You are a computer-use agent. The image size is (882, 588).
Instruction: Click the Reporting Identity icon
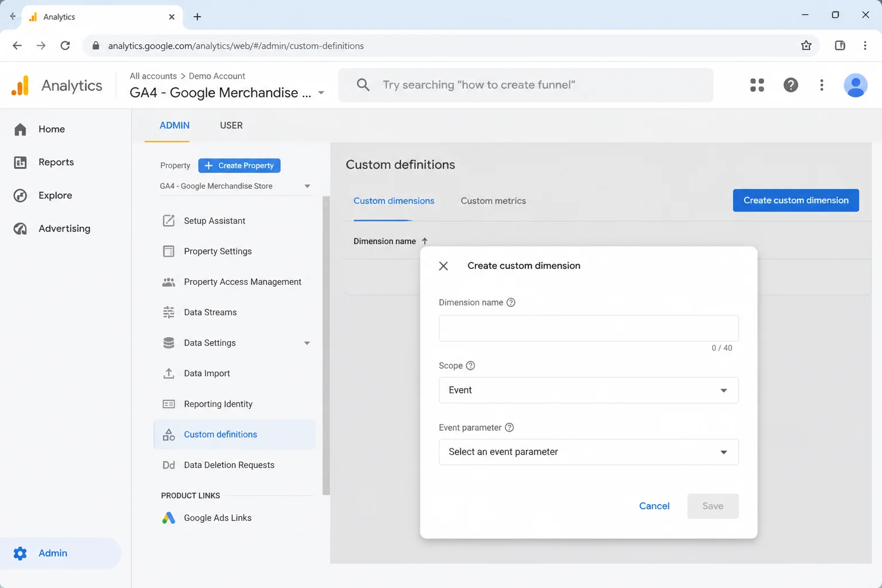168,404
